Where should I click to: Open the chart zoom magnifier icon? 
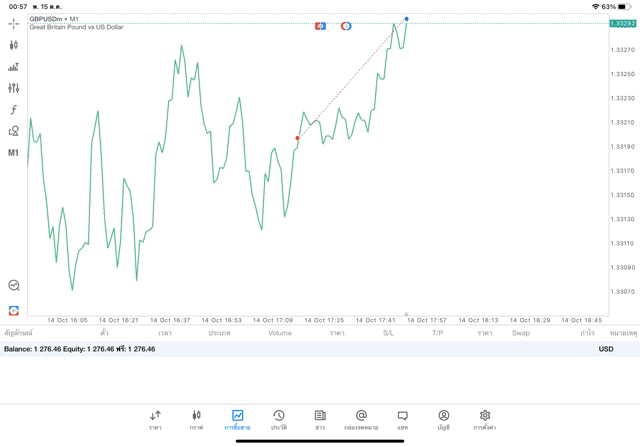pyautogui.click(x=14, y=285)
